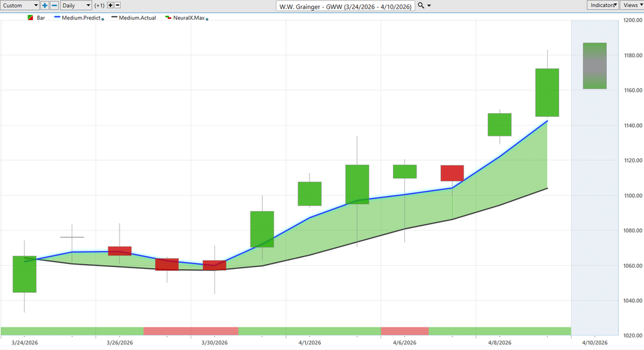Click the Bar legend icon

[30, 18]
